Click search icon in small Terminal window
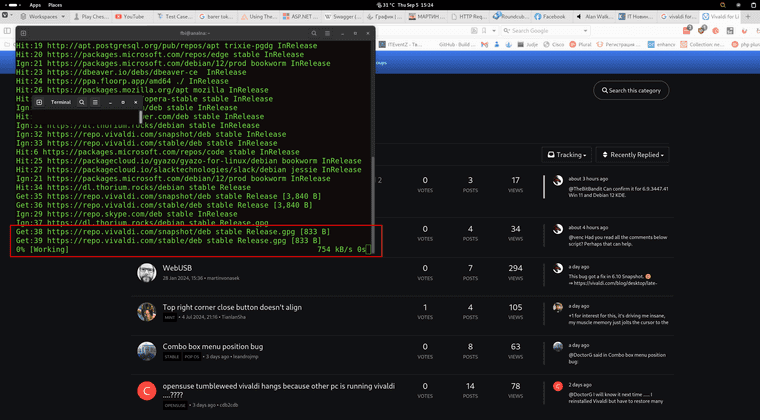 click(x=82, y=102)
